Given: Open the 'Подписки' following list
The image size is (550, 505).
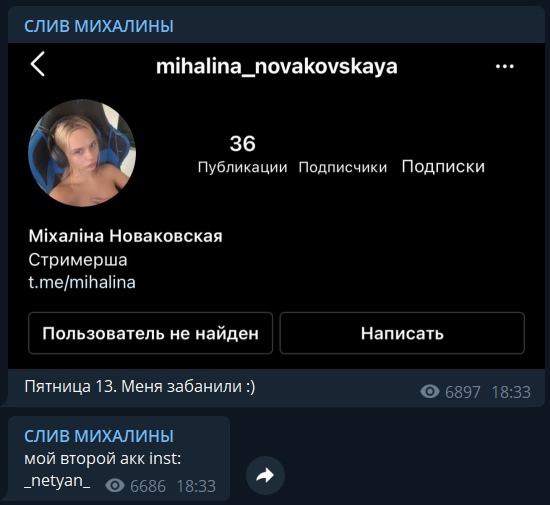Looking at the screenshot, I should 443,167.
